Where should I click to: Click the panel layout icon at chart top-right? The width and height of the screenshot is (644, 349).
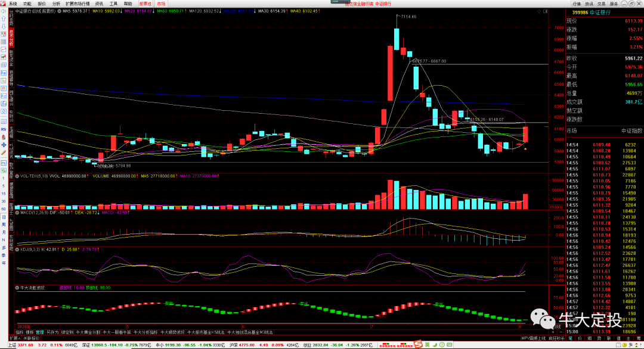(546, 11)
